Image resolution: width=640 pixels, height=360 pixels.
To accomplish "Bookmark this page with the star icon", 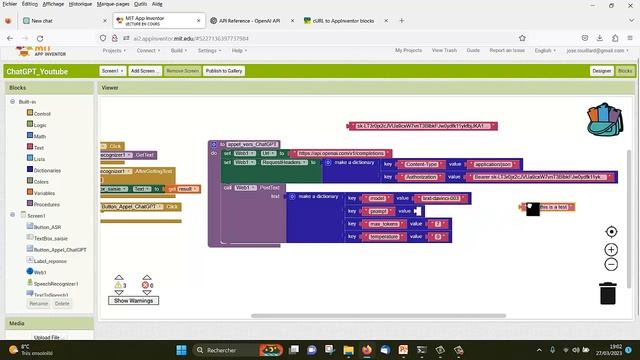I will (522, 38).
